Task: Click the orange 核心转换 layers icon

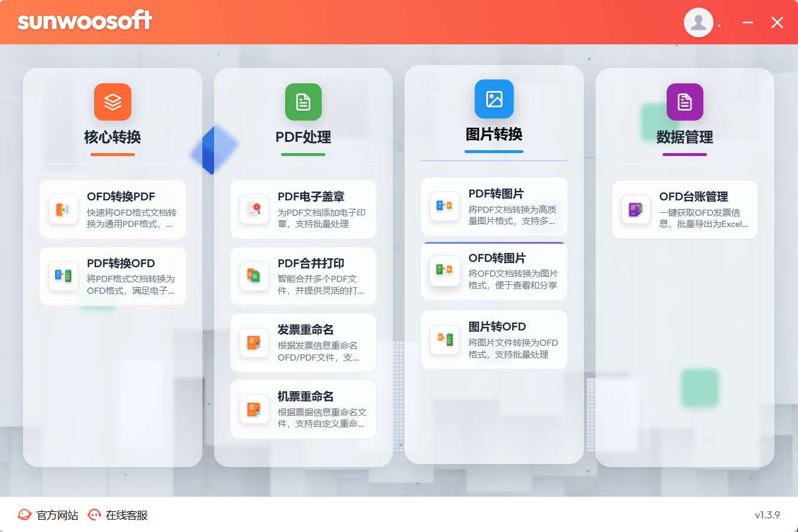Action: [x=112, y=102]
